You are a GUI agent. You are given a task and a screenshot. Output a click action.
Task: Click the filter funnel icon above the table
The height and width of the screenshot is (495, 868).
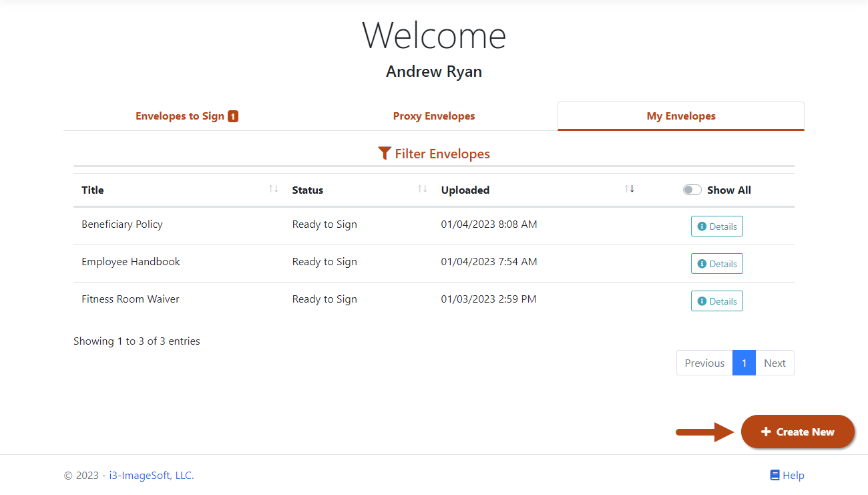click(x=385, y=153)
